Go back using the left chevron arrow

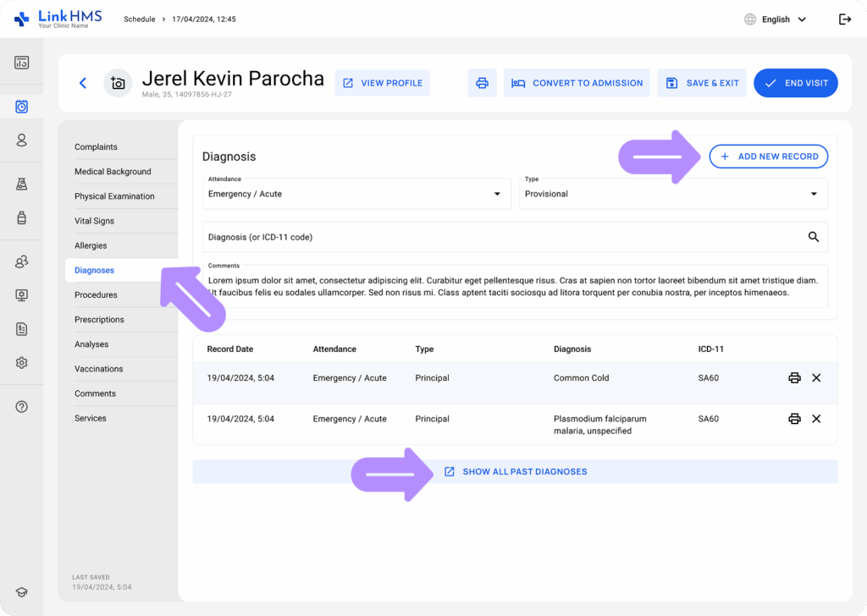click(x=83, y=83)
